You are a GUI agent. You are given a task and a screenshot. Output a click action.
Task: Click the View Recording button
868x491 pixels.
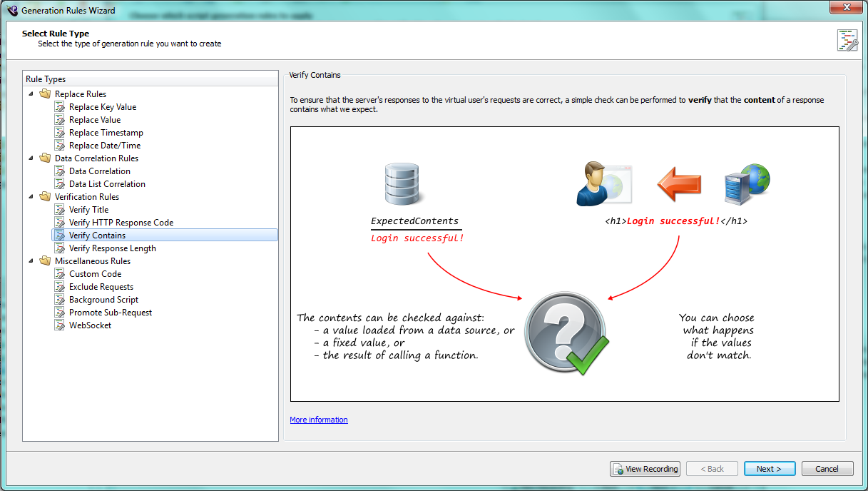pyautogui.click(x=645, y=469)
